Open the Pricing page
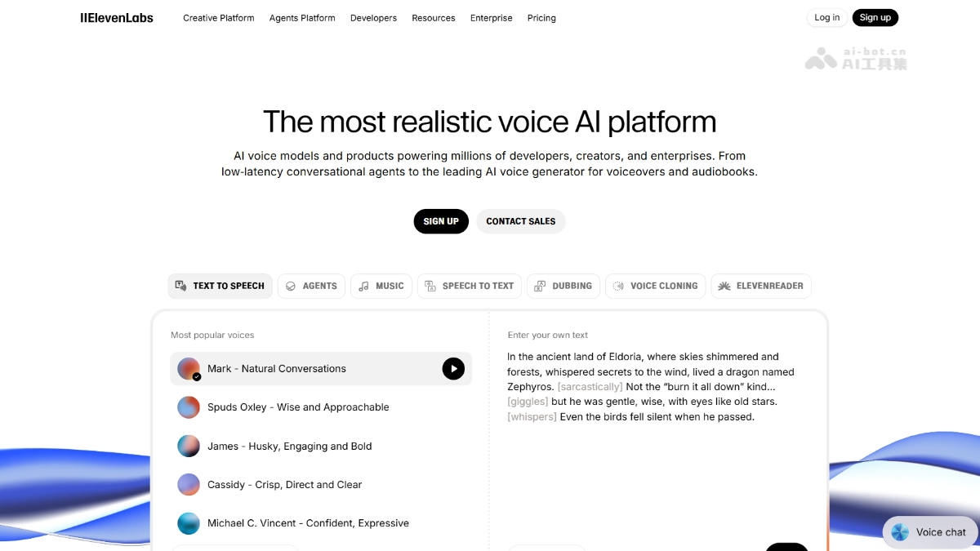The height and width of the screenshot is (551, 980). [541, 17]
